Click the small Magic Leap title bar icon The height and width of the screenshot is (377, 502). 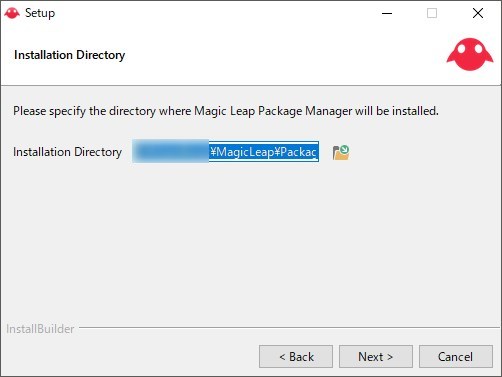tap(12, 13)
